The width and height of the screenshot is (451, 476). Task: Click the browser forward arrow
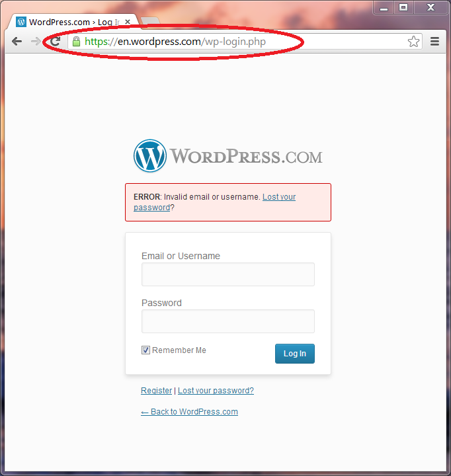coord(36,41)
